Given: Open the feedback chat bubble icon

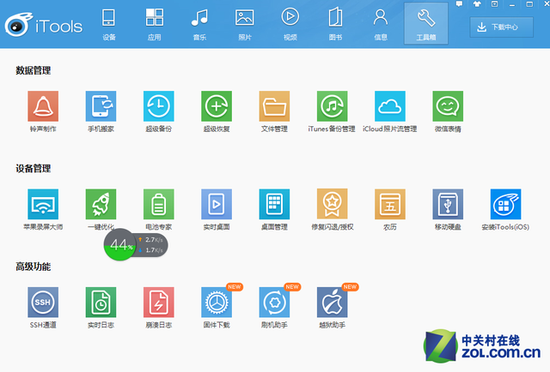Looking at the screenshot, I should pos(459,4).
